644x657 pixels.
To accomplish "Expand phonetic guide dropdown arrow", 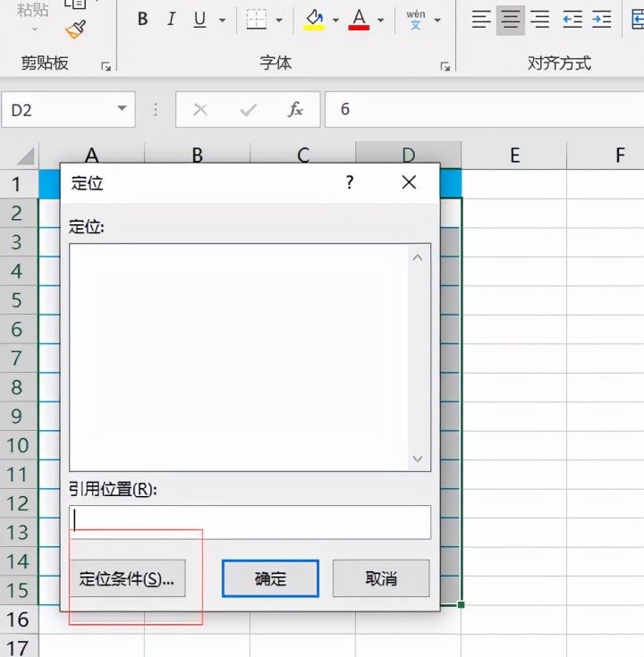I will pyautogui.click(x=437, y=20).
